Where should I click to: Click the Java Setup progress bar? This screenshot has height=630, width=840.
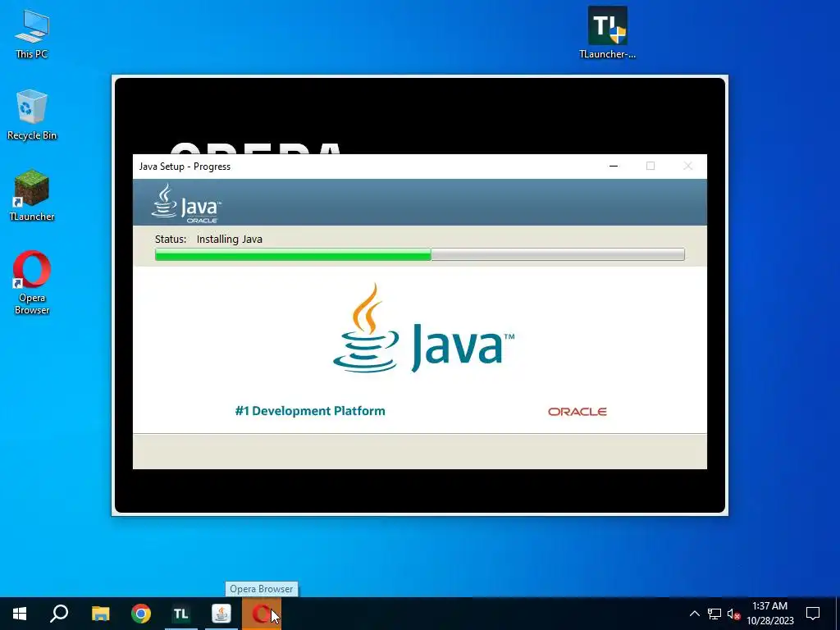coord(419,254)
